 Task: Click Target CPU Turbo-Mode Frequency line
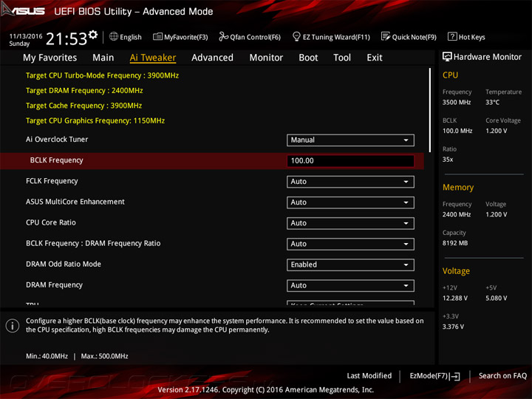click(102, 75)
